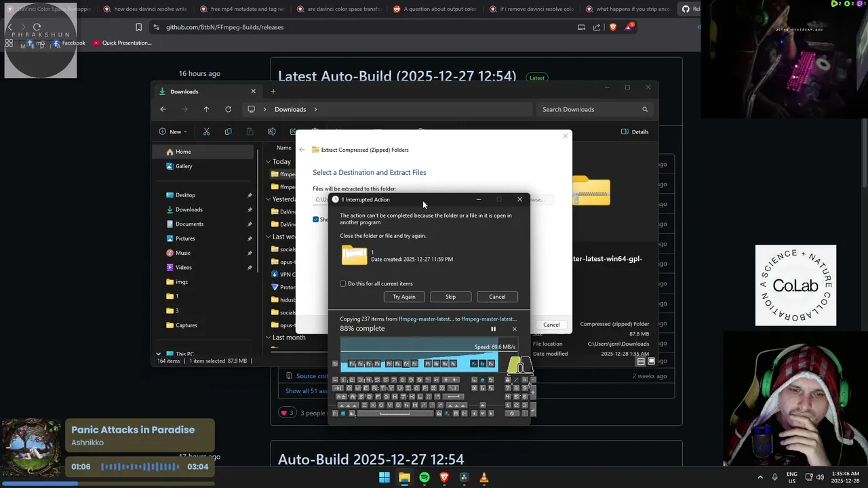The image size is (868, 488).
Task: Cancel the interrupted copy action
Action: click(x=497, y=297)
